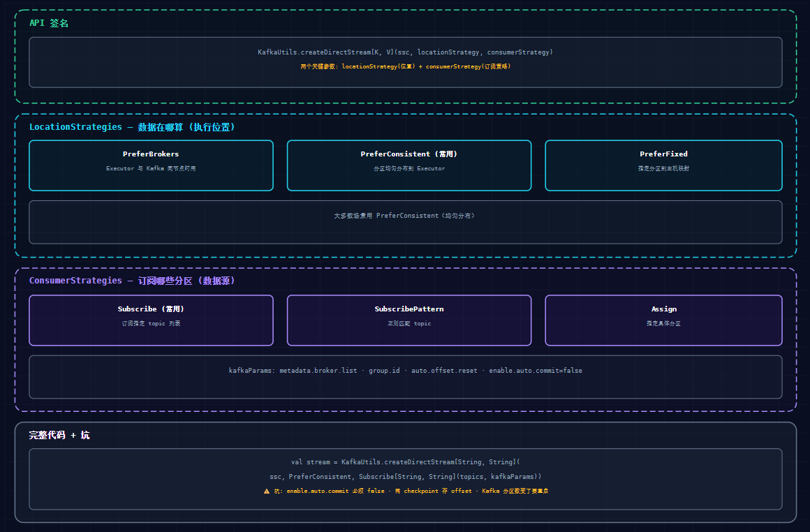Screen dimensions: 810x532
Task: Click the "订阅指定 topic 列表" description
Action: (151, 323)
